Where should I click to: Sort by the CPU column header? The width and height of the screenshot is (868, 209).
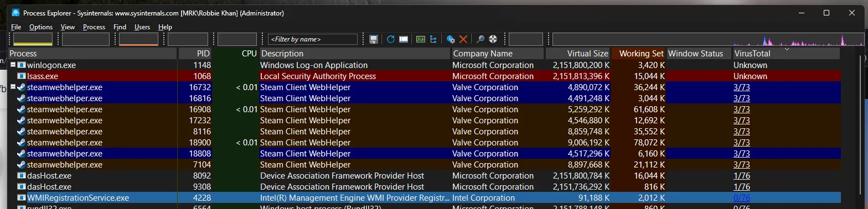click(236, 54)
